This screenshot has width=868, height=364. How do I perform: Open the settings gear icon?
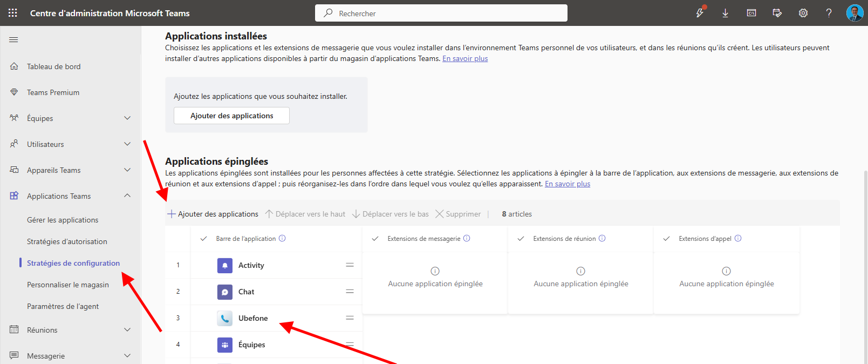pos(803,13)
